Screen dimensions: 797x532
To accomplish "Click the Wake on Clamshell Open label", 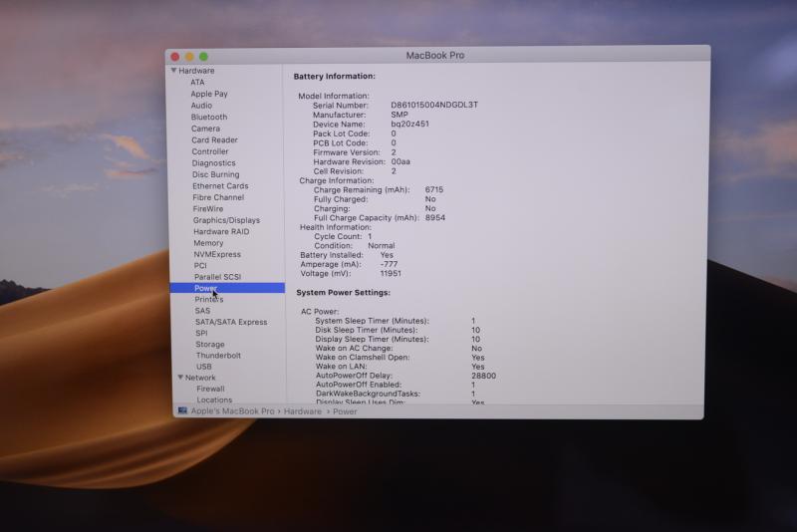I will tap(363, 358).
